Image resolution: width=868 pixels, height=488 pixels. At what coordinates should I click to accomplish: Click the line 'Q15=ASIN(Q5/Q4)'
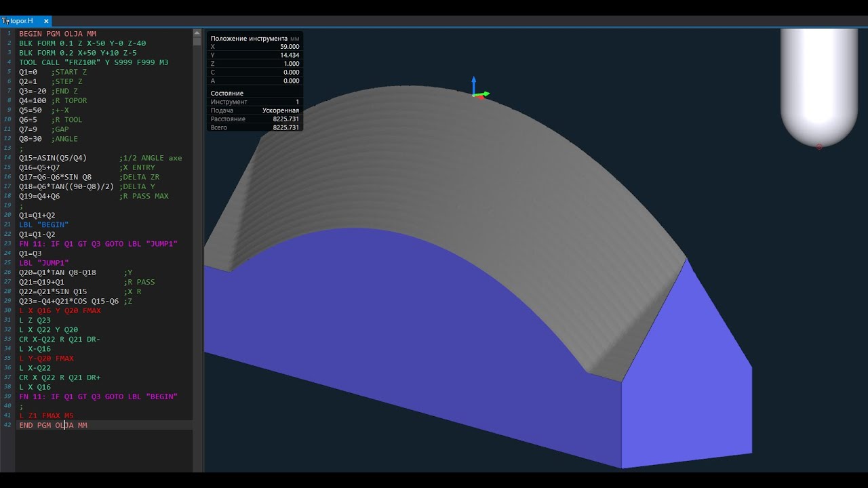(100, 158)
